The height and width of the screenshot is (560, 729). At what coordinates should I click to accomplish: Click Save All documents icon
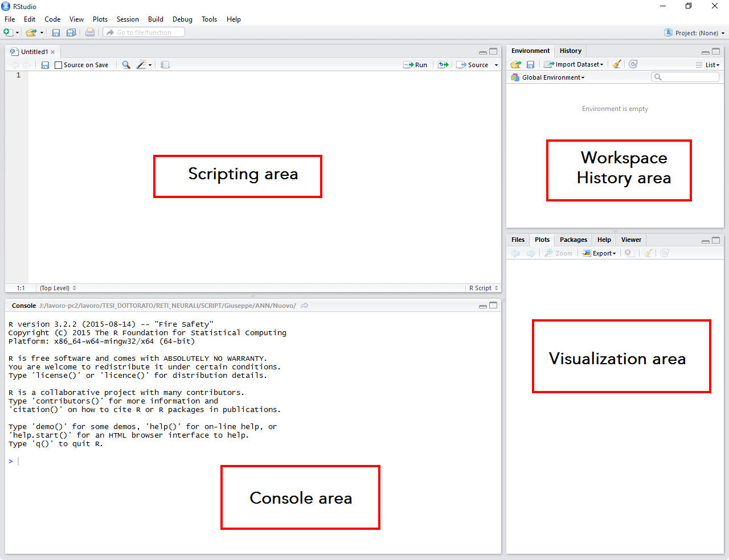(x=71, y=32)
